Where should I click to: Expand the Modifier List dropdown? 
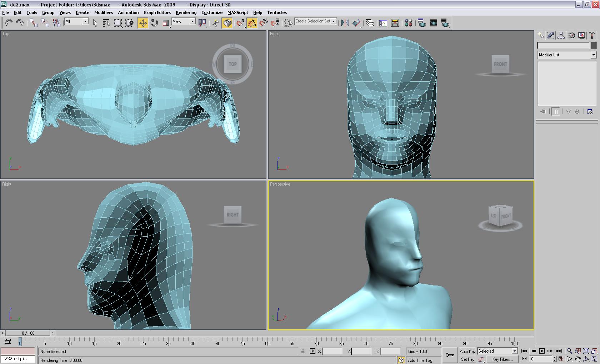[567, 55]
